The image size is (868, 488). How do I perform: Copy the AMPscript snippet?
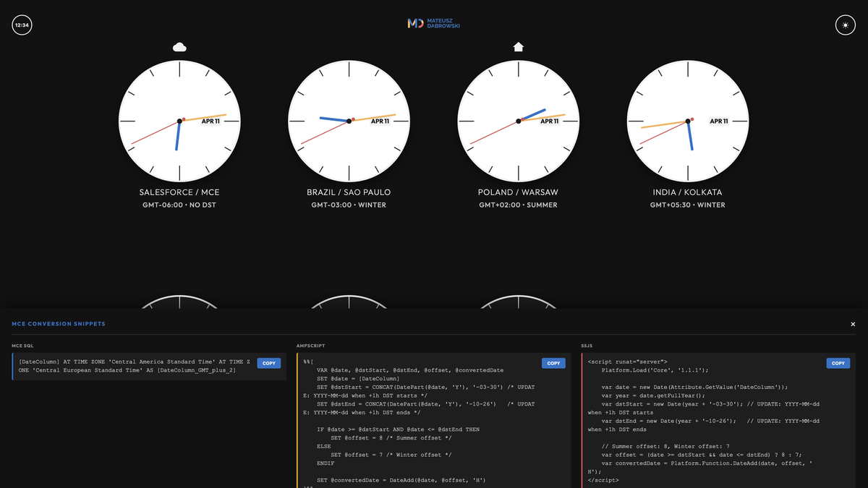tap(553, 364)
